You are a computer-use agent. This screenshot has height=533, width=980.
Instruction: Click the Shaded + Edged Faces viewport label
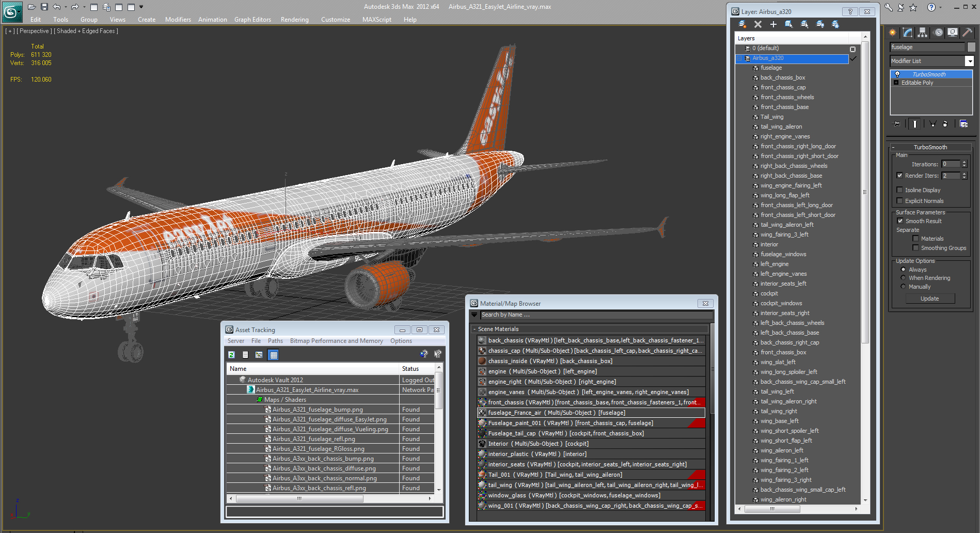tap(86, 31)
